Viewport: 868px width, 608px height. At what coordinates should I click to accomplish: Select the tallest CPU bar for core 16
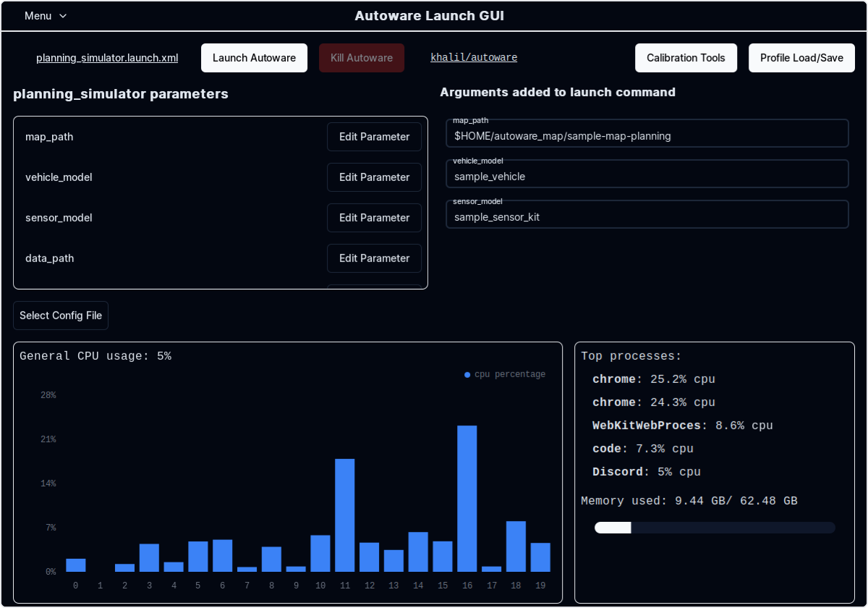point(467,499)
